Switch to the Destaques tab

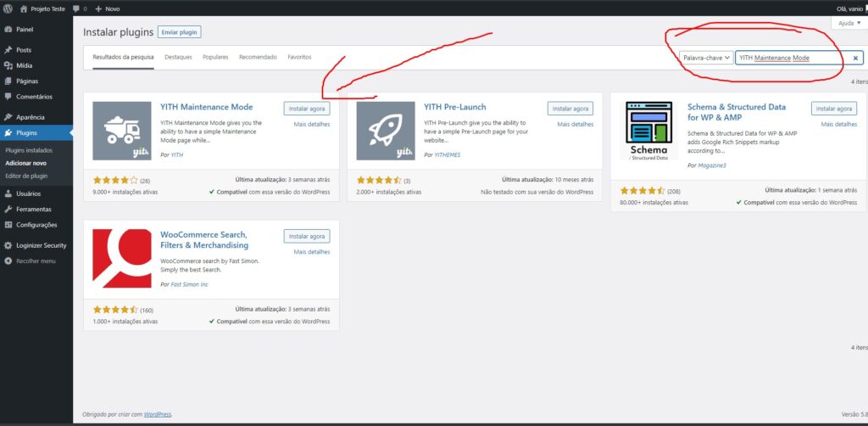(178, 57)
